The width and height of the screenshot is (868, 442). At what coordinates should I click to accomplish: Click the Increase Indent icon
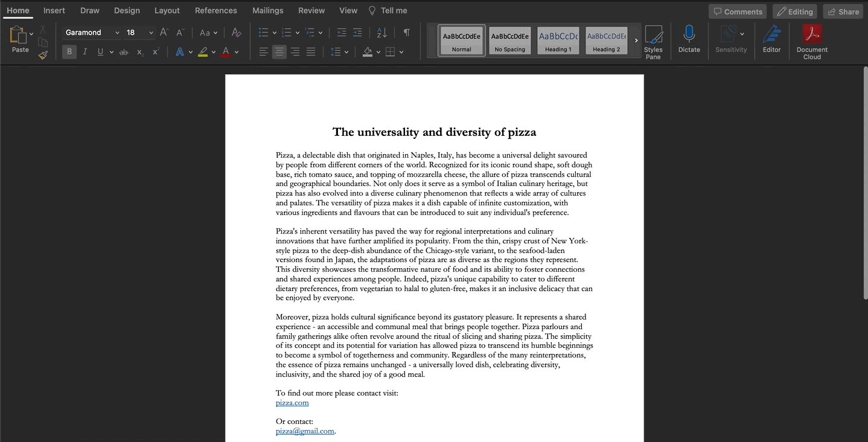[x=357, y=33]
